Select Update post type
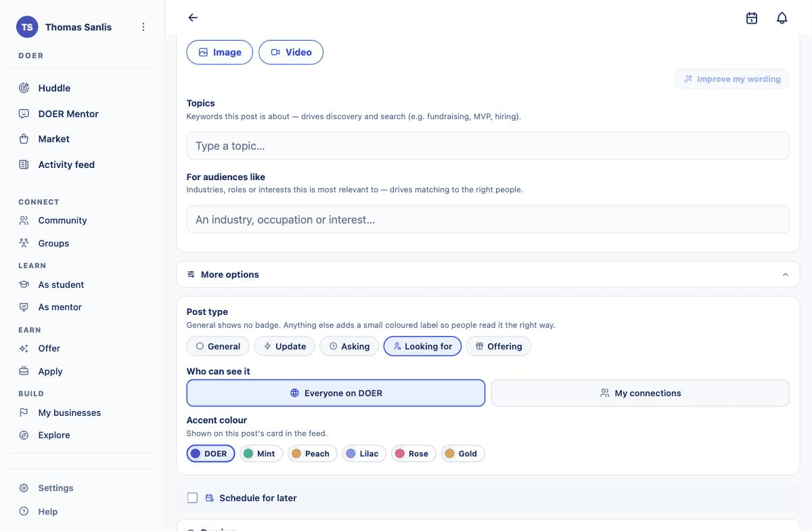The height and width of the screenshot is (531, 812). coord(285,346)
